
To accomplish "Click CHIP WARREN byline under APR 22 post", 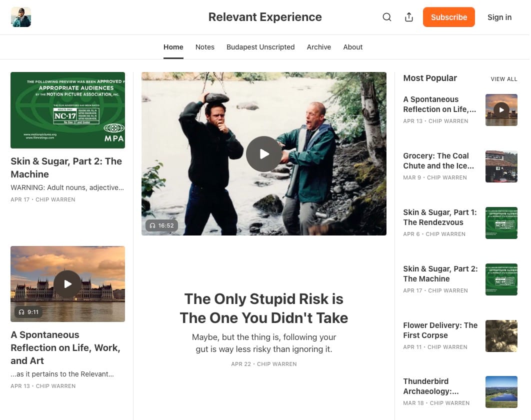I will click(x=276, y=364).
